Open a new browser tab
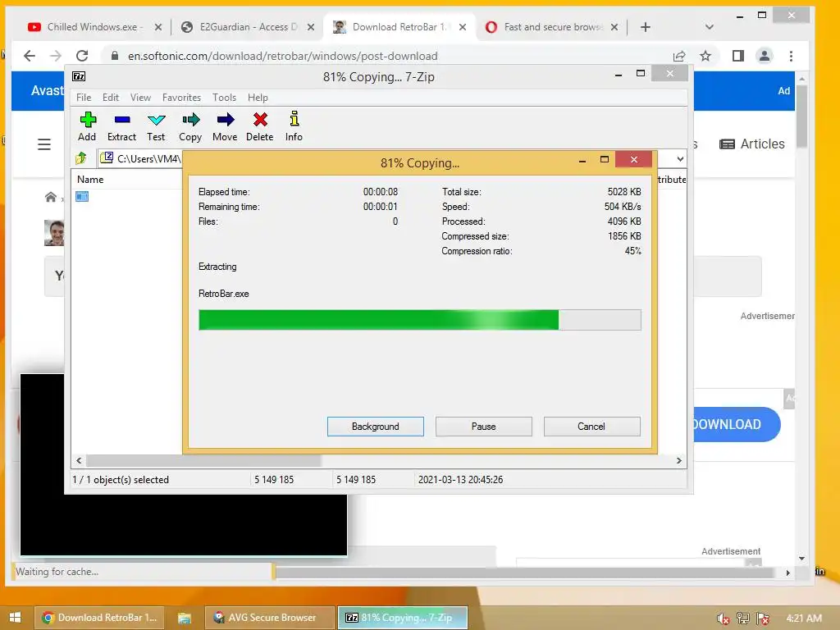The width and height of the screenshot is (840, 630). coord(646,27)
